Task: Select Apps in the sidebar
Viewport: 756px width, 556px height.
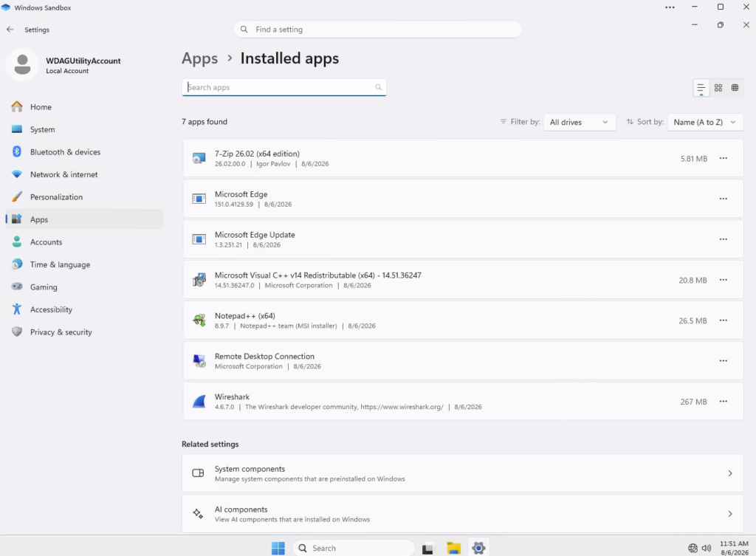Action: [84, 219]
